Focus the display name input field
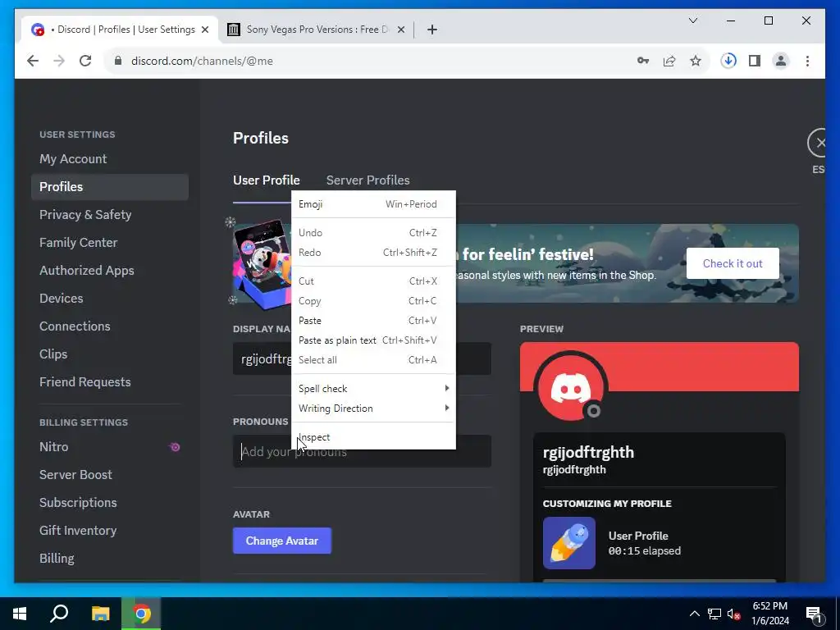 (x=362, y=359)
